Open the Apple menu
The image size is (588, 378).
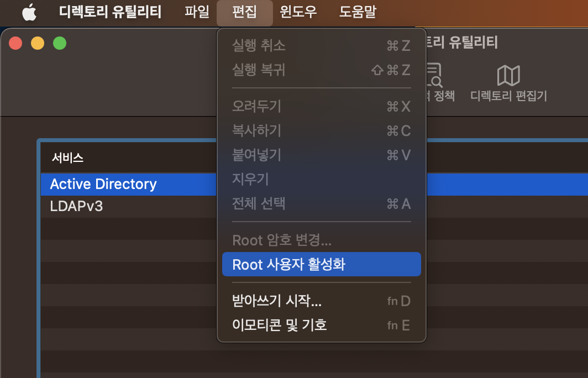click(x=29, y=12)
